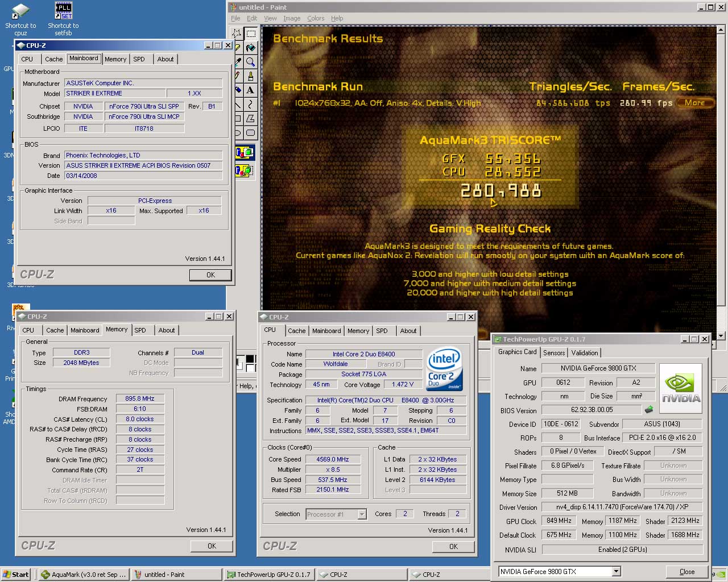The image size is (728, 582).
Task: Click the Close button in GPU-Z
Action: click(687, 572)
